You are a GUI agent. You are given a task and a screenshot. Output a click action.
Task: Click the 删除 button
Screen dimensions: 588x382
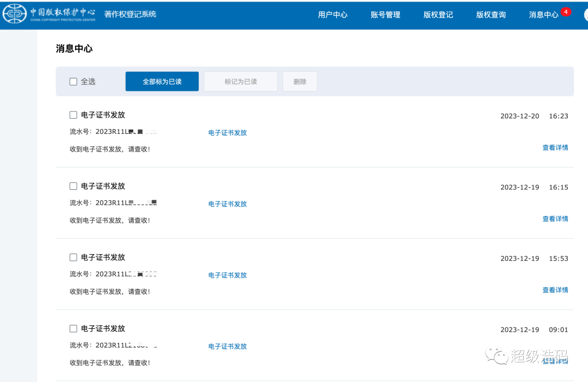[x=300, y=81]
